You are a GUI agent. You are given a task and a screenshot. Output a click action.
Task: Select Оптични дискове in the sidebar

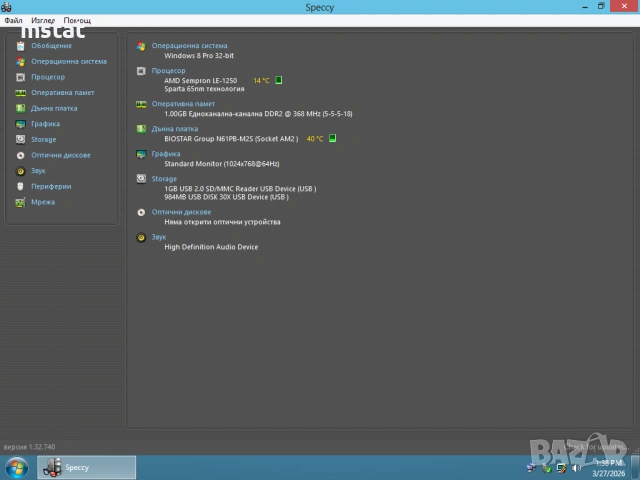[x=60, y=155]
